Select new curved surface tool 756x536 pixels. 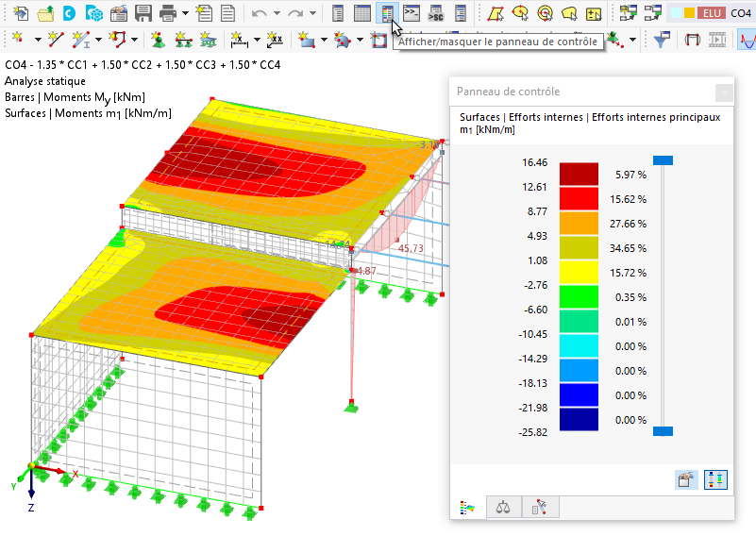343,40
